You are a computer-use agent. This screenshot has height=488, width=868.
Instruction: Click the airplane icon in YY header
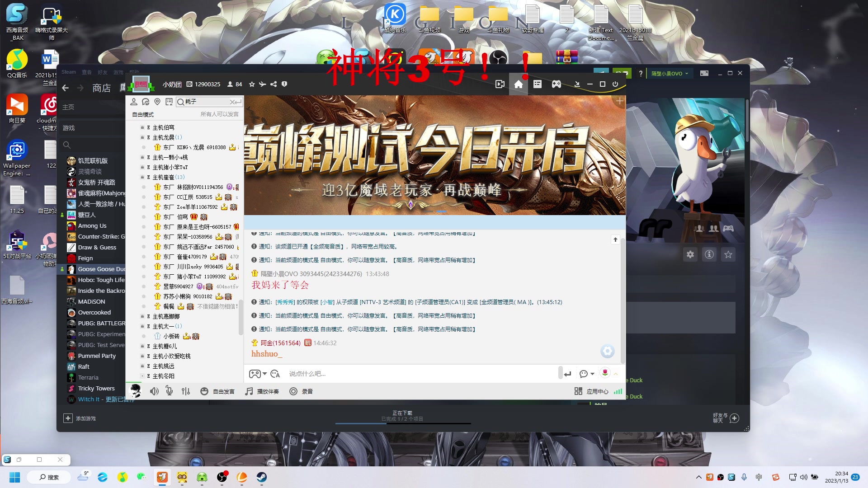point(263,84)
